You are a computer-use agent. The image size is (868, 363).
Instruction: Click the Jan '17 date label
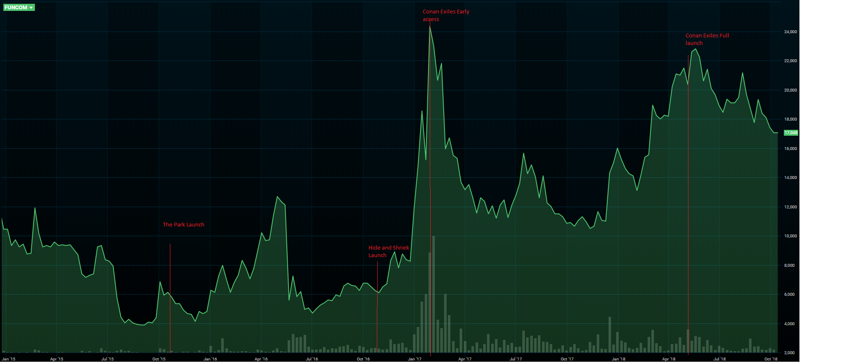click(x=415, y=359)
